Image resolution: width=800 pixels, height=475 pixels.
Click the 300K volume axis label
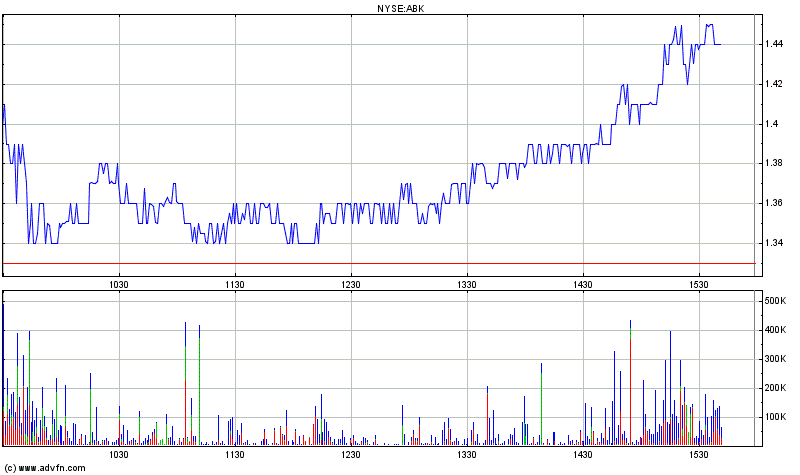pos(776,359)
